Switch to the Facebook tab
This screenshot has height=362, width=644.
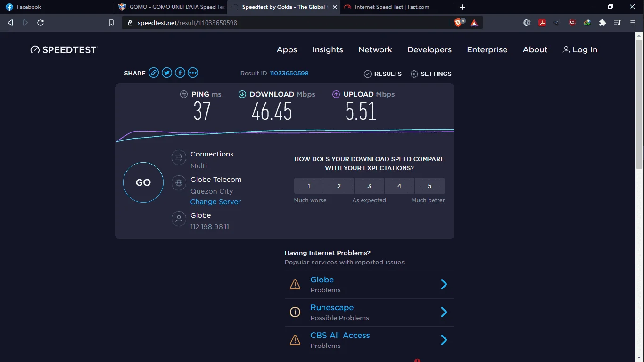tap(58, 7)
